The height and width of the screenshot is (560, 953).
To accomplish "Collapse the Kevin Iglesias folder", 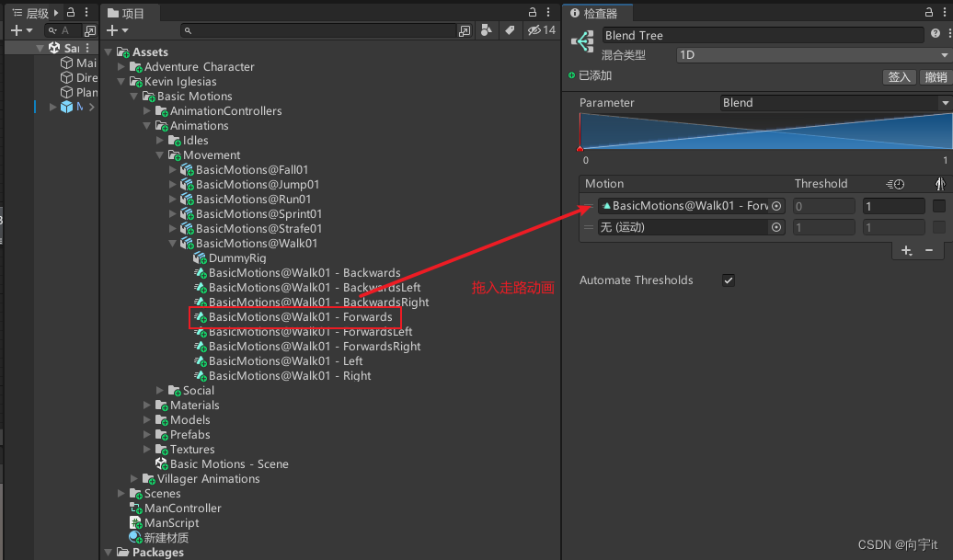I will click(x=121, y=82).
